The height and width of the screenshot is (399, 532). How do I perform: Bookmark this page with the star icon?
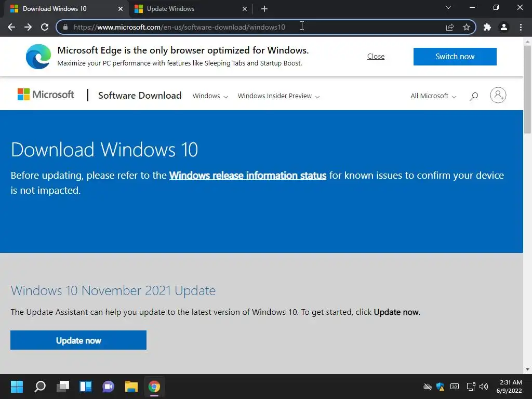pyautogui.click(x=467, y=27)
